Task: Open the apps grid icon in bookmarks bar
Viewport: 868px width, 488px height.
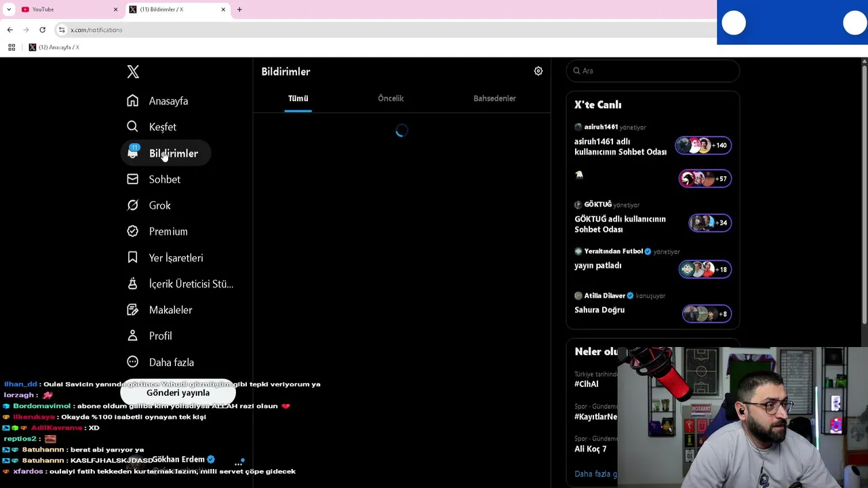Action: [12, 47]
